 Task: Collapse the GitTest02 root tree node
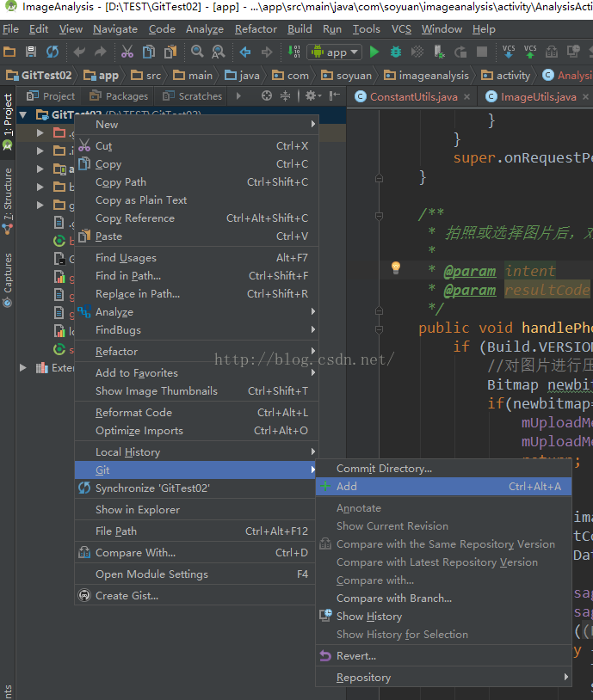pos(23,115)
